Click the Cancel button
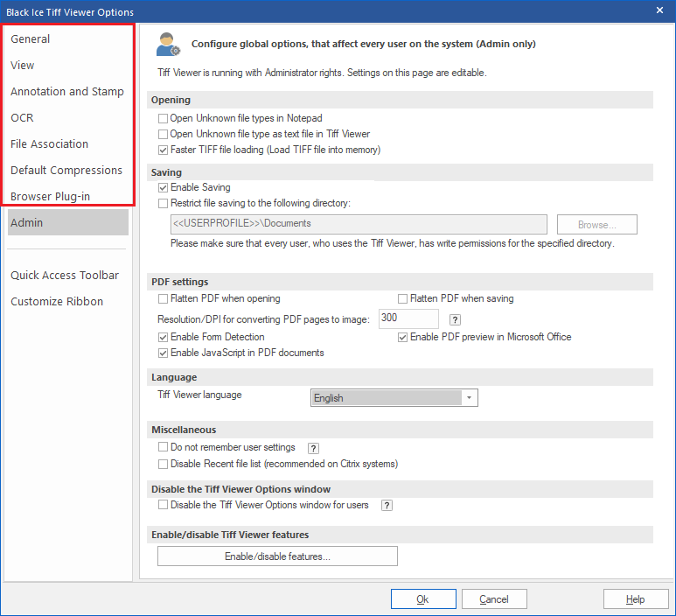This screenshot has height=616, width=676. 494,599
